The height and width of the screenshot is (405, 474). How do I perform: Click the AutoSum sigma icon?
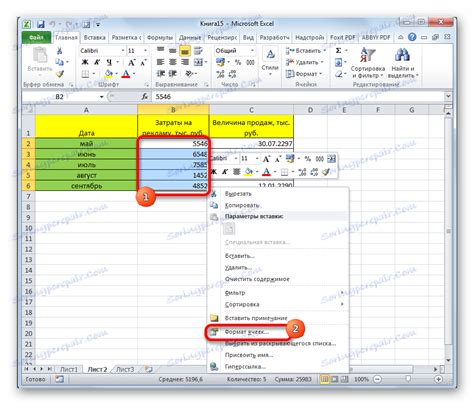click(338, 51)
